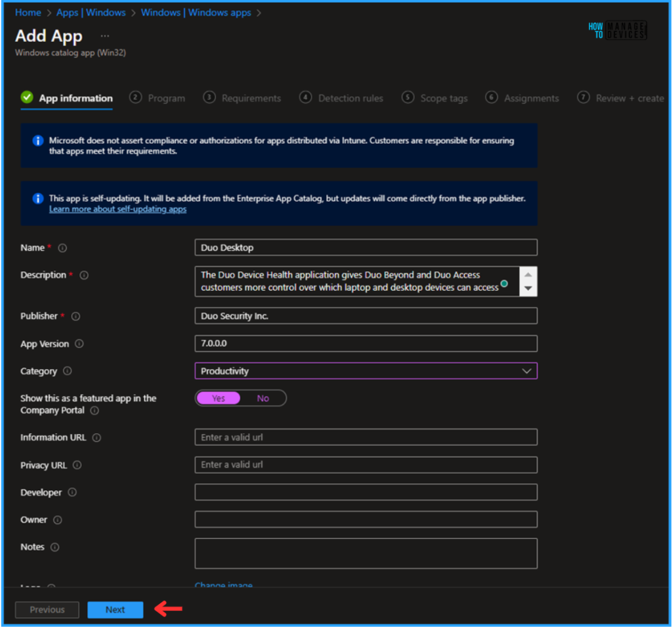
Task: Open the App Version info icon
Action: tap(79, 343)
